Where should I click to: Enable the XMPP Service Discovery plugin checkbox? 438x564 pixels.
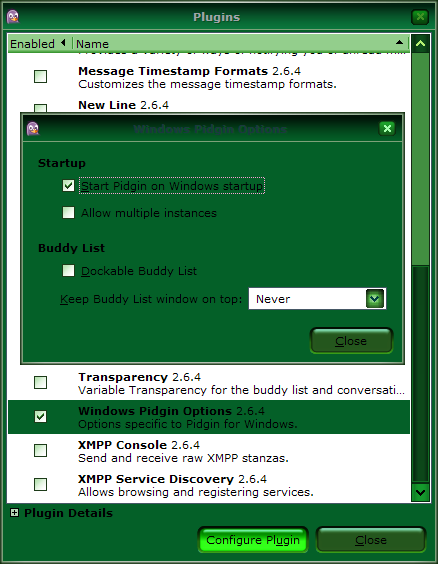40,484
